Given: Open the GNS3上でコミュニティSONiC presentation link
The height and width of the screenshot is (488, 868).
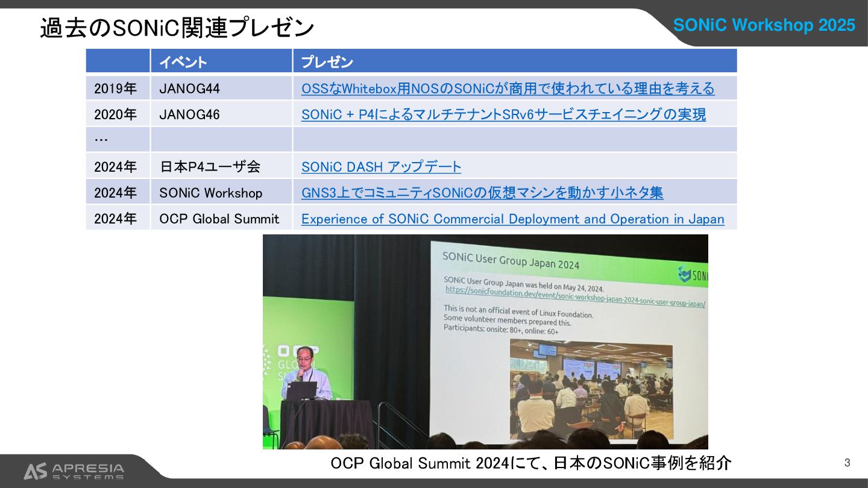Looking at the screenshot, I should pyautogui.click(x=482, y=193).
